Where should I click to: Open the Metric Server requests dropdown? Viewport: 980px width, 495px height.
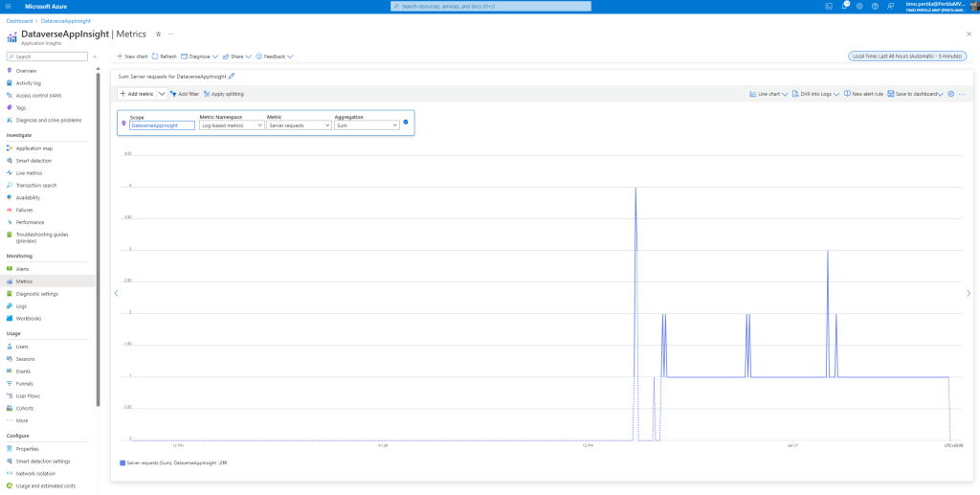pos(299,125)
